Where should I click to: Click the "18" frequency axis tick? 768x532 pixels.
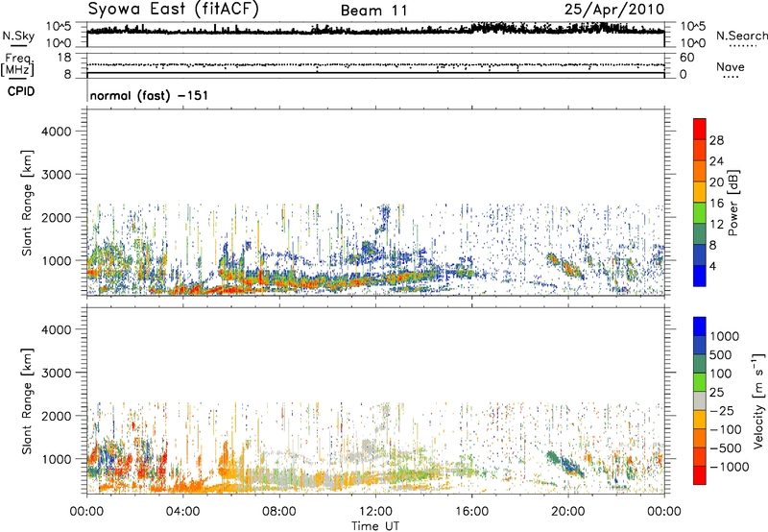pos(64,58)
